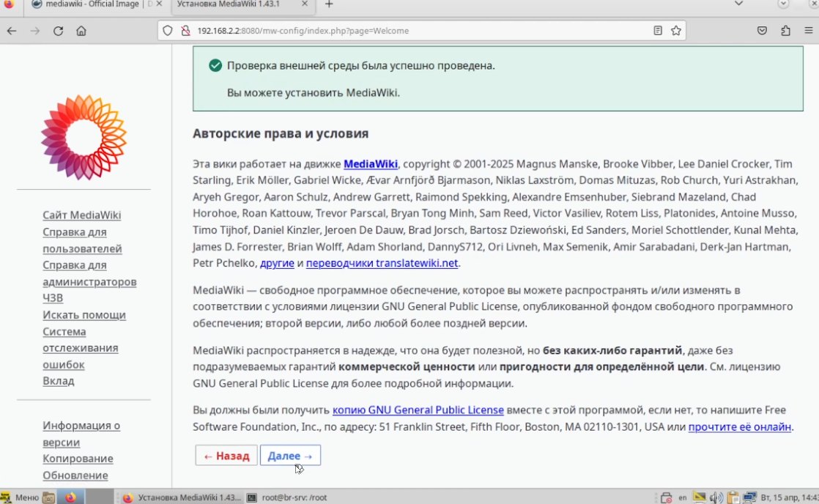Click the Далее → button
The image size is (819, 504).
[x=290, y=456]
